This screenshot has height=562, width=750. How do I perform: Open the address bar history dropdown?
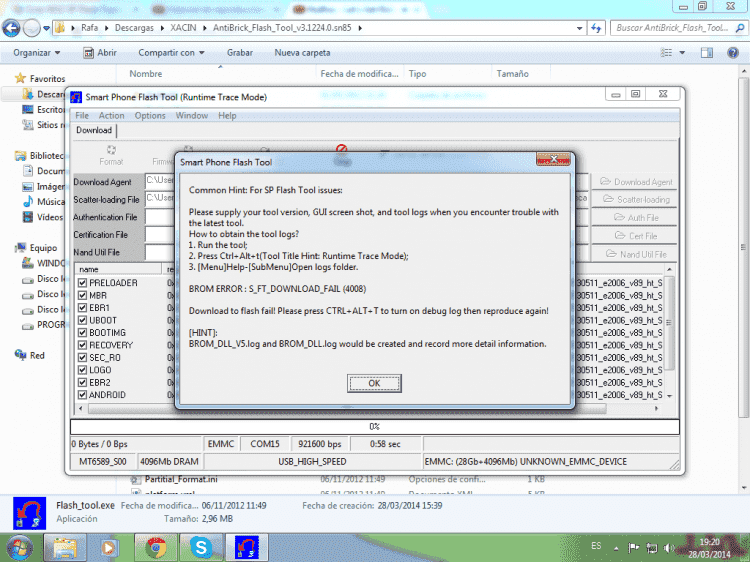(580, 28)
